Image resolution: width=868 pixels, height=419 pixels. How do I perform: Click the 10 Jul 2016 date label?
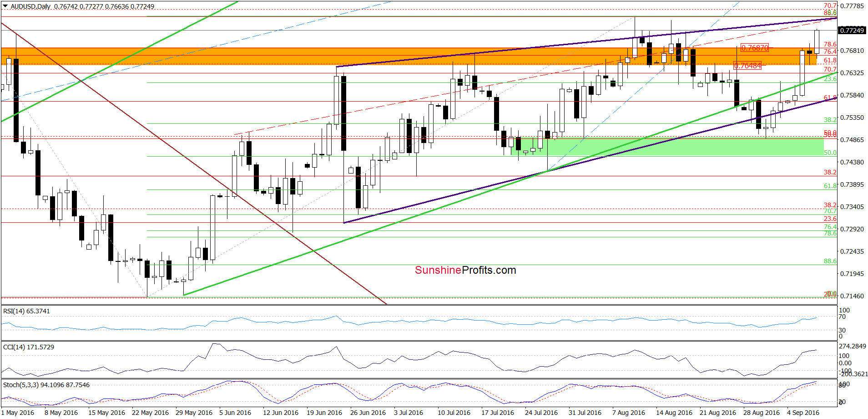tap(454, 413)
